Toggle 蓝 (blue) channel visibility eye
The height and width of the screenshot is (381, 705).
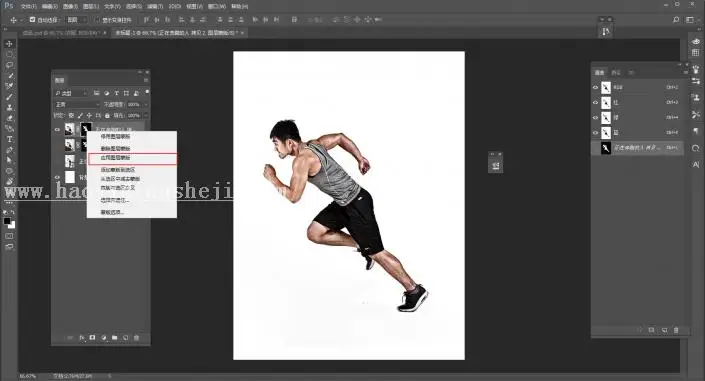(x=595, y=133)
